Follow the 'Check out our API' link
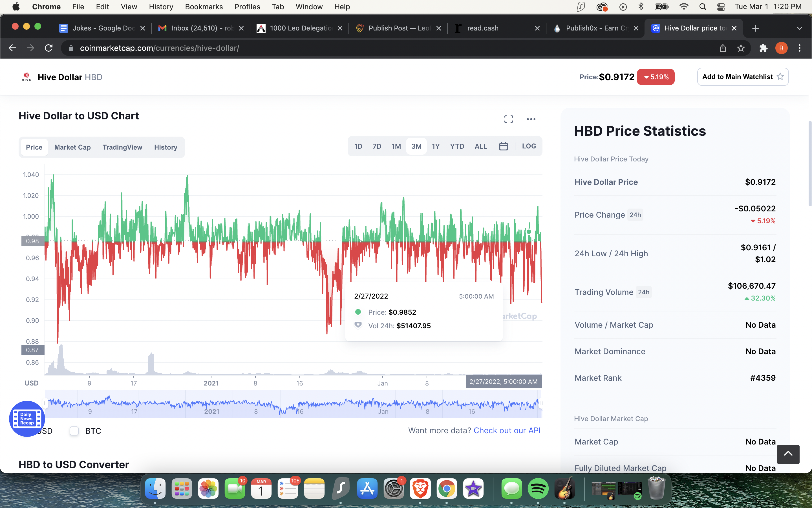Screen dimensions: 812x508 coord(507,430)
